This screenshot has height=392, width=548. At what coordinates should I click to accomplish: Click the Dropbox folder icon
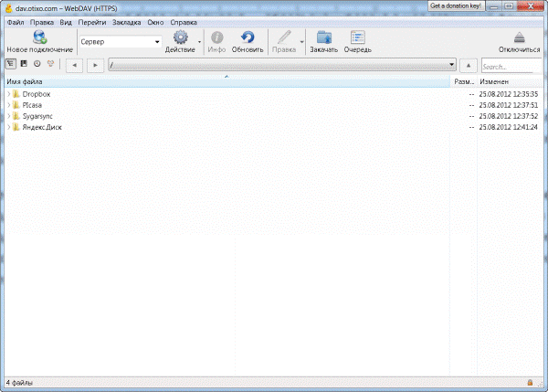coord(16,94)
